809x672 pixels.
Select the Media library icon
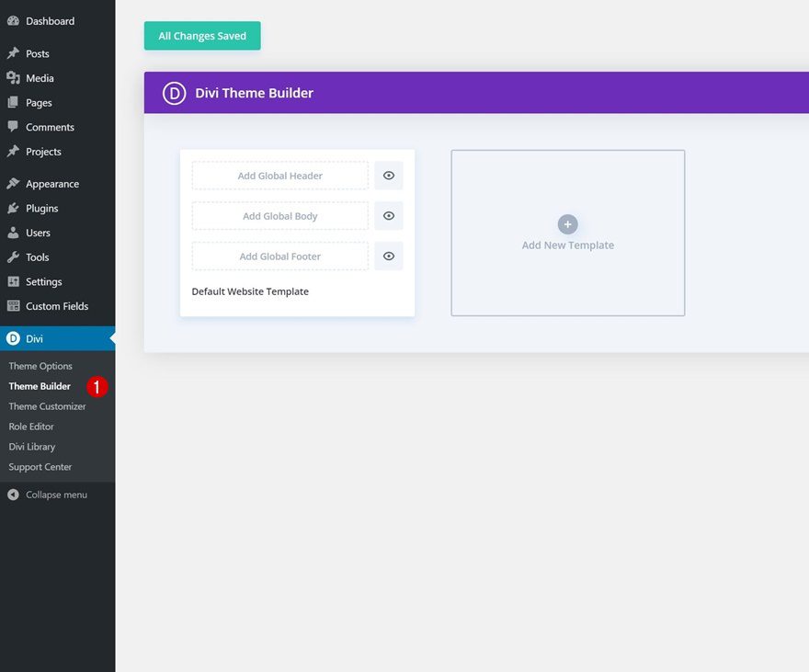coord(14,77)
